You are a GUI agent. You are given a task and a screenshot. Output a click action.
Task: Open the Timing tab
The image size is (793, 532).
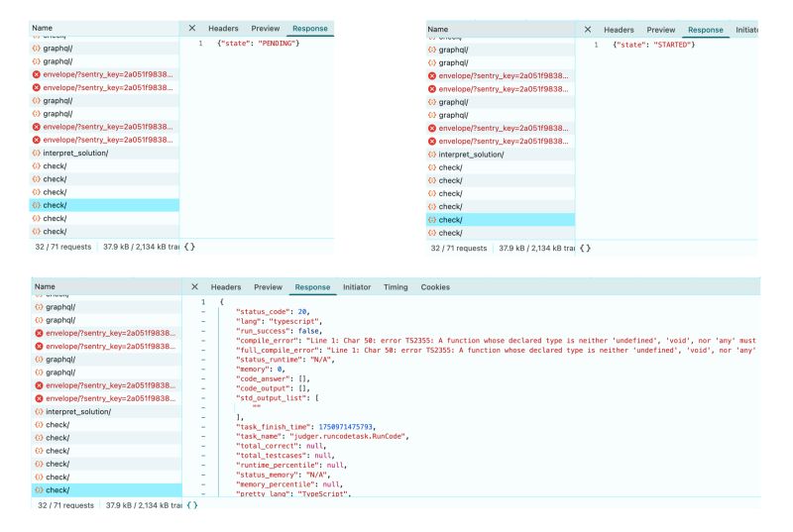(396, 287)
